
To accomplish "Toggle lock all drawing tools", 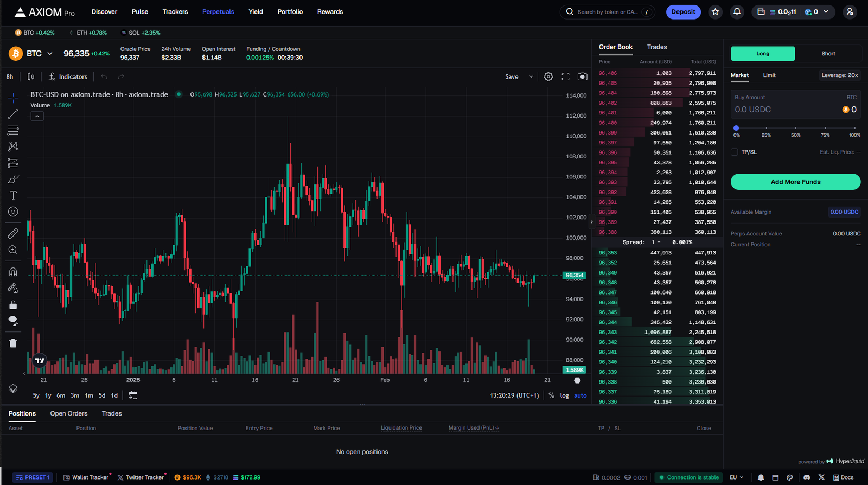I will pos(13,305).
